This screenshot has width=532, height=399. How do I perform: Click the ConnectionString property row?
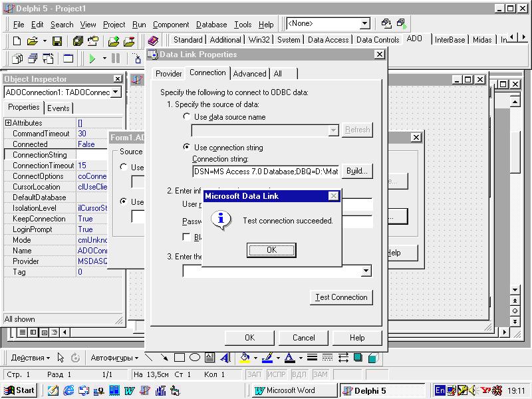coord(56,155)
